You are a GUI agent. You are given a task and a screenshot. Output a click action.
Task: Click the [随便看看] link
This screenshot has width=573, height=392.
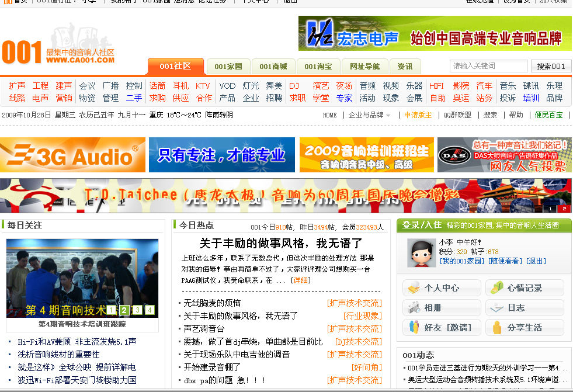[505, 261]
